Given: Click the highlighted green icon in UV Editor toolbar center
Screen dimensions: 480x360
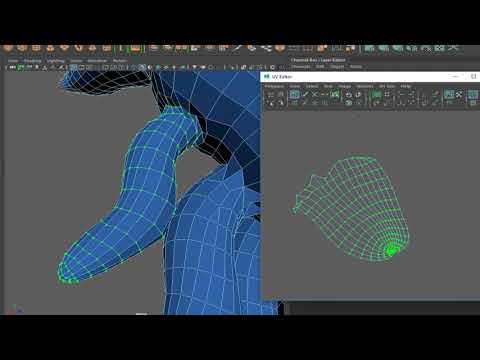Looking at the screenshot, I should [x=377, y=95].
